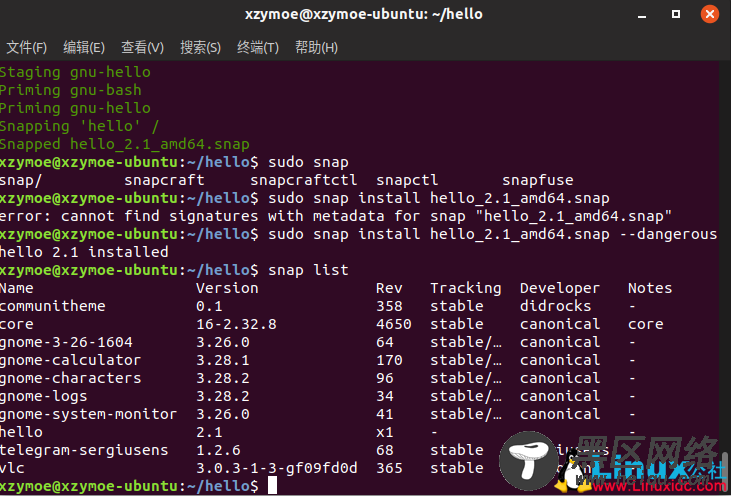The image size is (731, 496).
Task: Click version '16-2.32.8'
Action: click(236, 324)
